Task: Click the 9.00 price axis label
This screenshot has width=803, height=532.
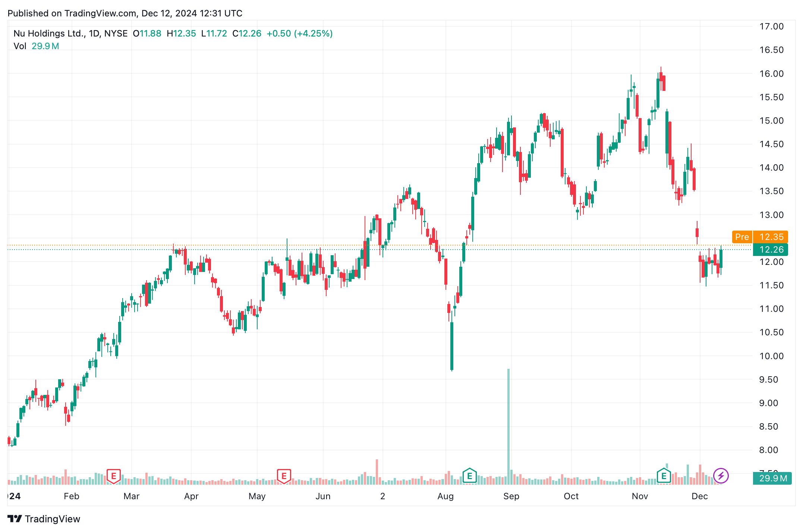Action: tap(769, 403)
